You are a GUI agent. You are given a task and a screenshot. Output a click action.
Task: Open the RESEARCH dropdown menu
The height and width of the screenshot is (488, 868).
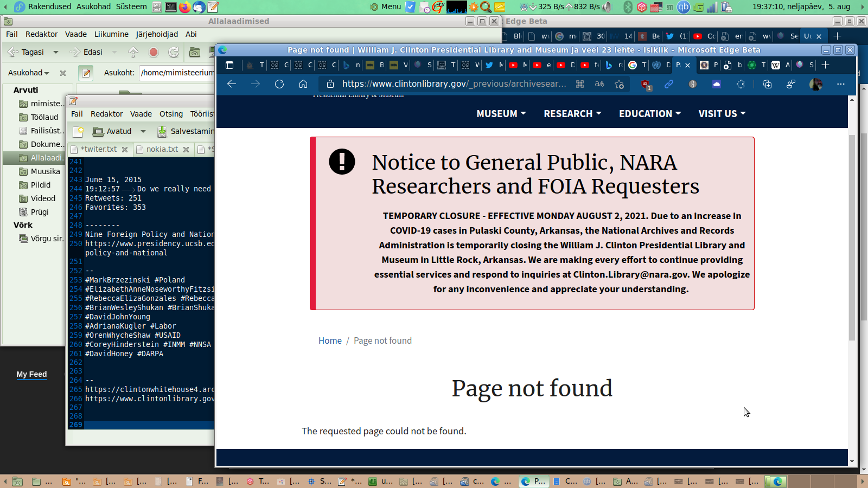(572, 114)
